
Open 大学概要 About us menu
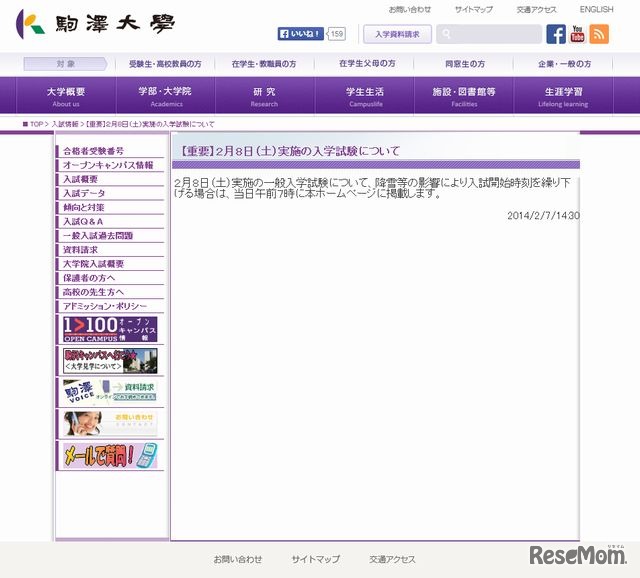click(x=66, y=96)
